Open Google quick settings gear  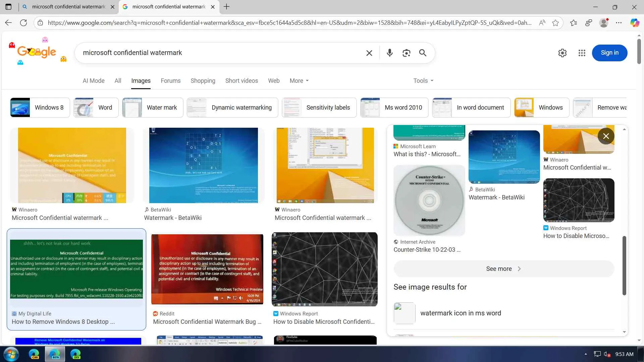click(x=562, y=53)
